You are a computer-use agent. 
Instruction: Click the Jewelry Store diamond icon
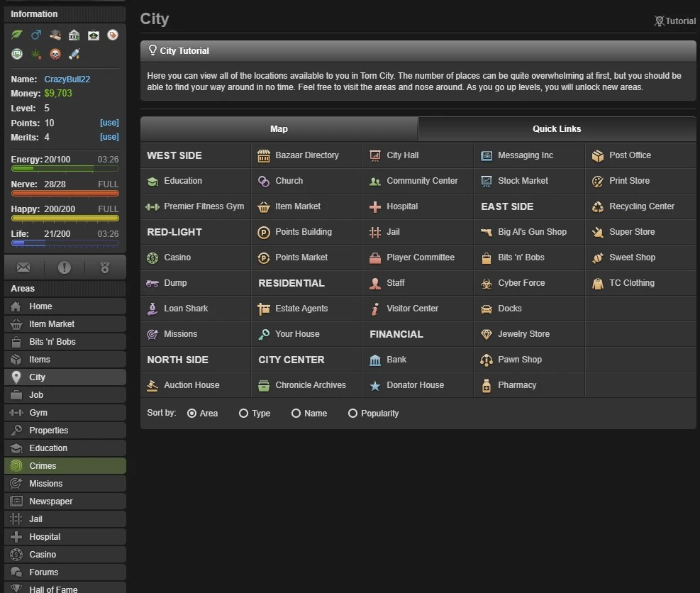point(486,334)
